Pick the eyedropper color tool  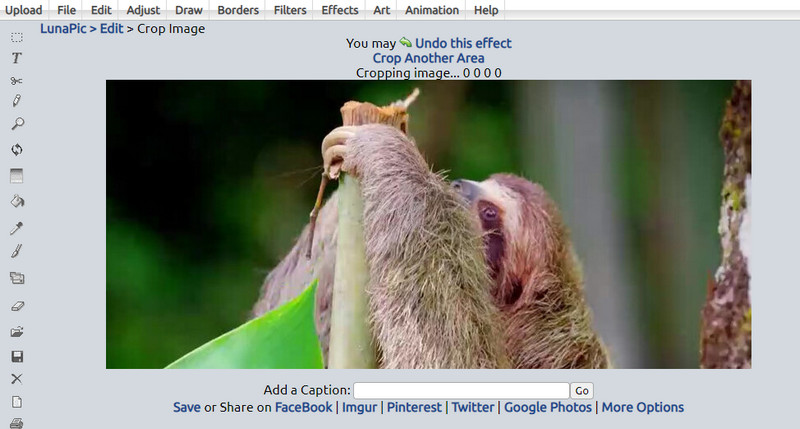pos(16,228)
